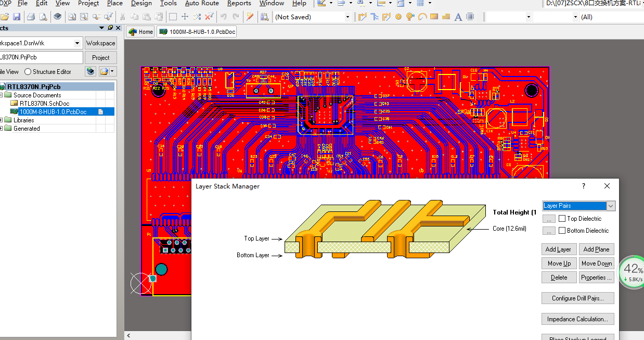
Task: Expand the Generated folder
Action: 2,129
